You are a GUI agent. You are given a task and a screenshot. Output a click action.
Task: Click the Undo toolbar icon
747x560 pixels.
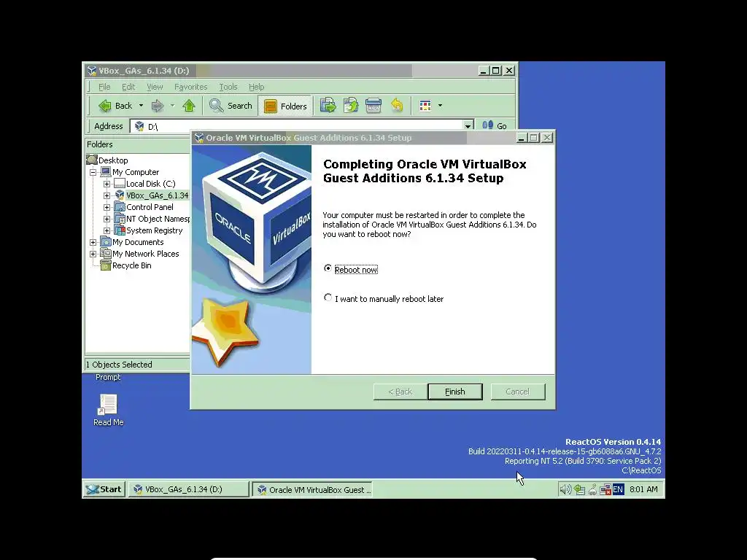[396, 106]
